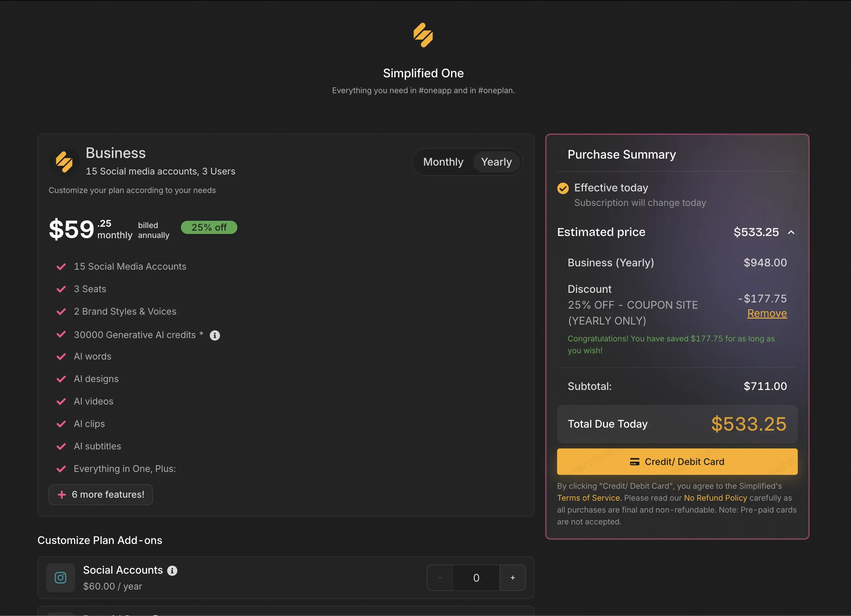This screenshot has height=616, width=851.
Task: Click the Simplified logo at page top
Action: coord(423,35)
